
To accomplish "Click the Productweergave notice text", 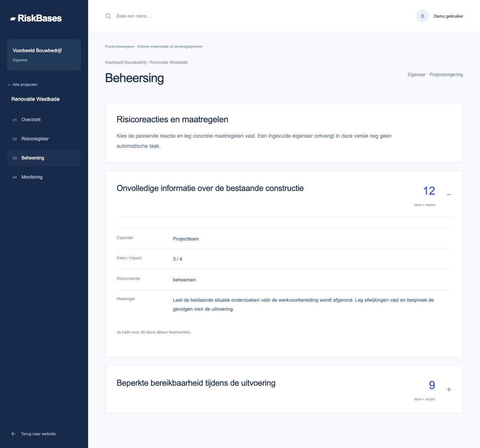I will 153,47.
